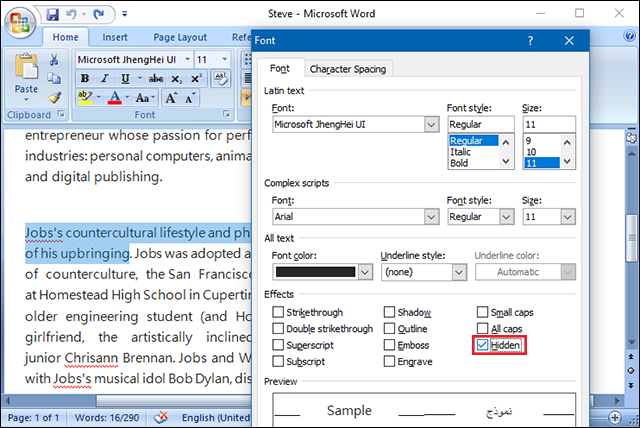The width and height of the screenshot is (640, 428).
Task: Choose size 9 in Size list
Action: tap(528, 141)
